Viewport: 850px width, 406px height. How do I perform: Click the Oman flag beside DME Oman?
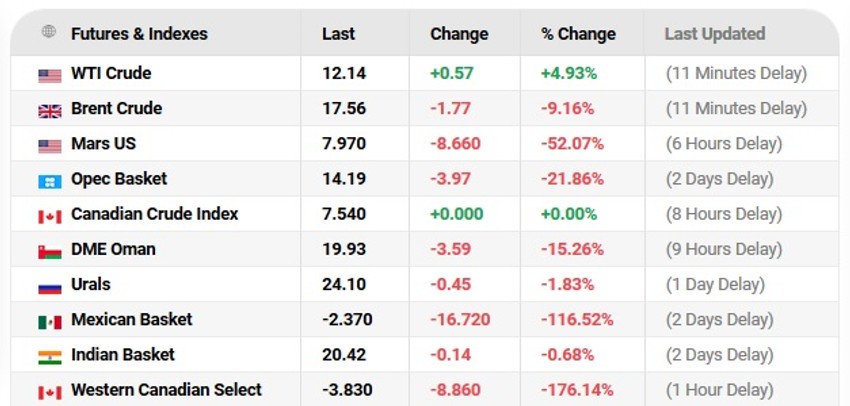click(50, 250)
